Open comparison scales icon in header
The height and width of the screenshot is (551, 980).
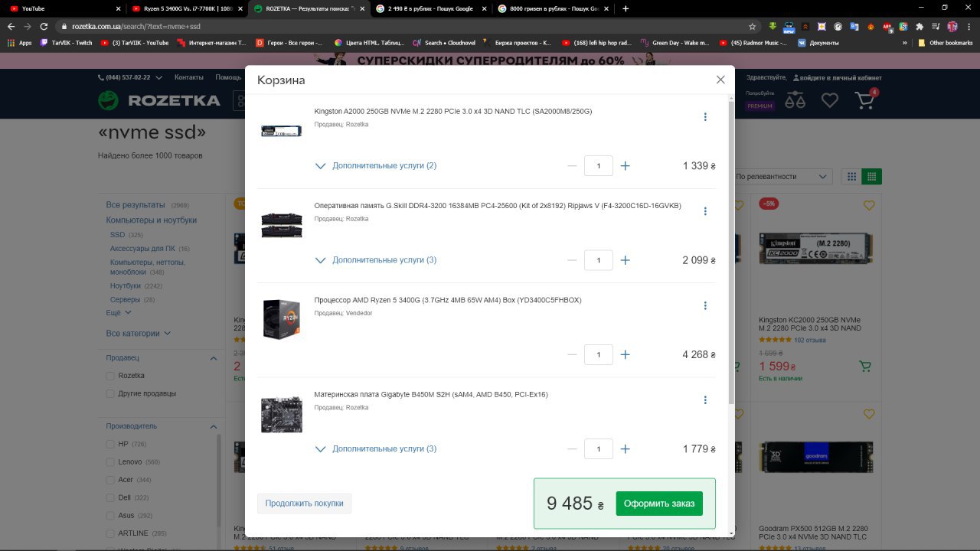tap(795, 100)
